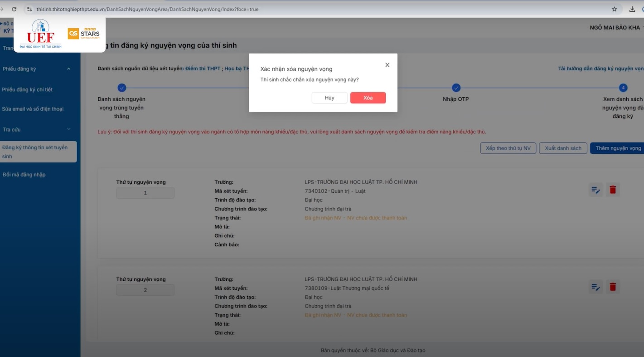Bookmark this page with star icon

point(615,9)
